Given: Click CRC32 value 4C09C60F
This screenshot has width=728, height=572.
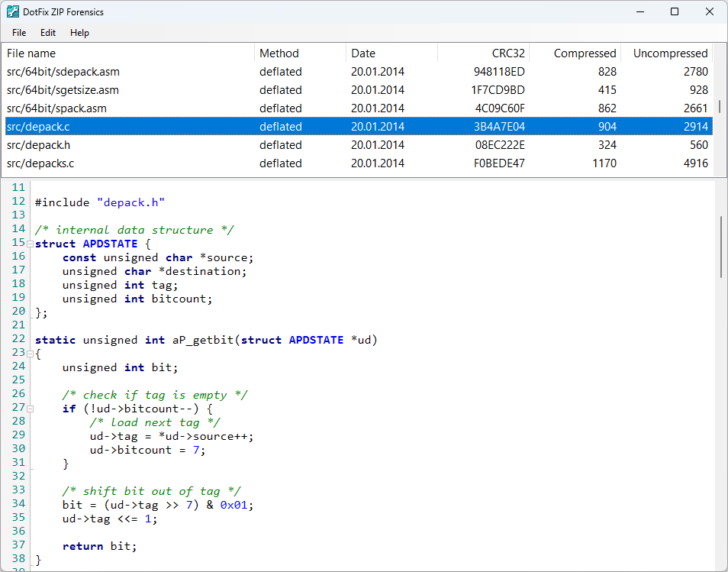Looking at the screenshot, I should pyautogui.click(x=500, y=108).
